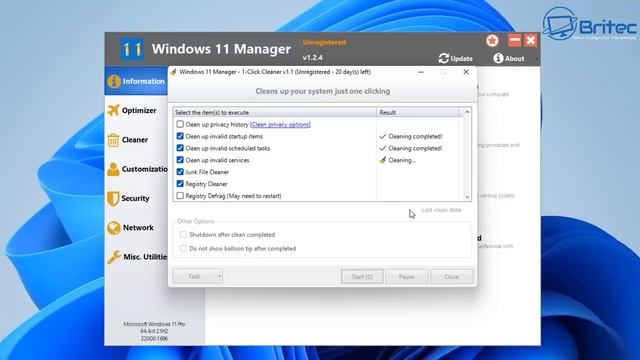Minimize the 1-Click Cleaner dialog
The width and height of the screenshot is (640, 360).
[x=421, y=72]
